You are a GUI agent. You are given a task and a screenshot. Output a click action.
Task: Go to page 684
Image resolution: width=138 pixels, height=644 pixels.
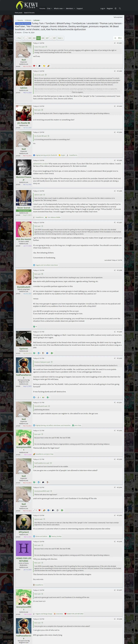coord(34,38)
